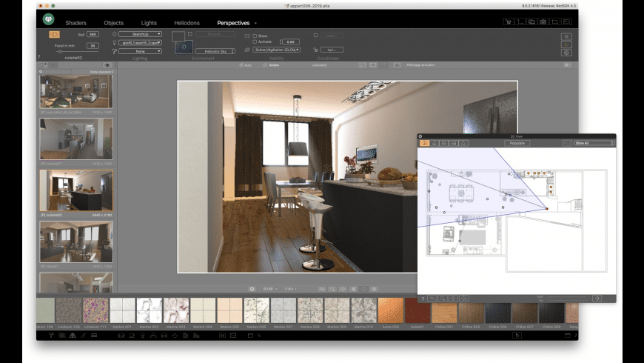This screenshot has height=363, width=644.
Task: Select the Heliodons tab
Action: click(187, 23)
